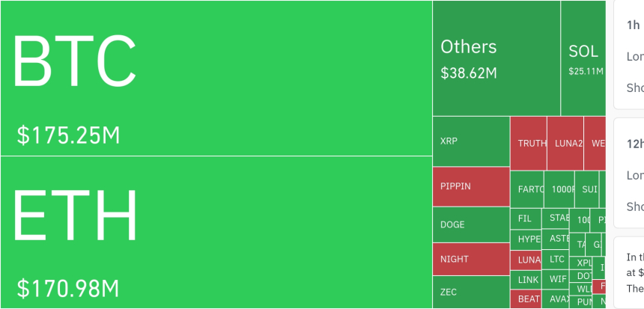Click the red LUNA2 tile
The image size is (644, 309).
(x=565, y=143)
